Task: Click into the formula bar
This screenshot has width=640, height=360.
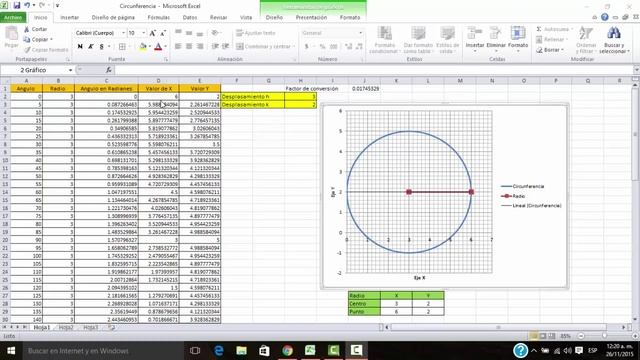Action: click(x=373, y=70)
